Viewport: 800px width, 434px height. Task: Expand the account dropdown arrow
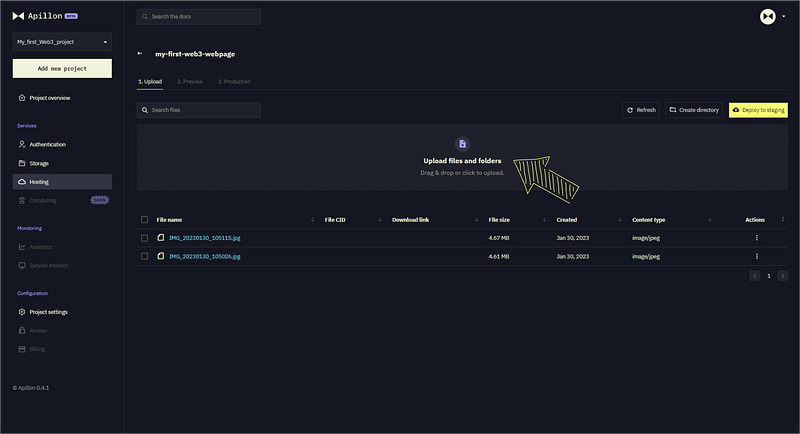pos(784,16)
